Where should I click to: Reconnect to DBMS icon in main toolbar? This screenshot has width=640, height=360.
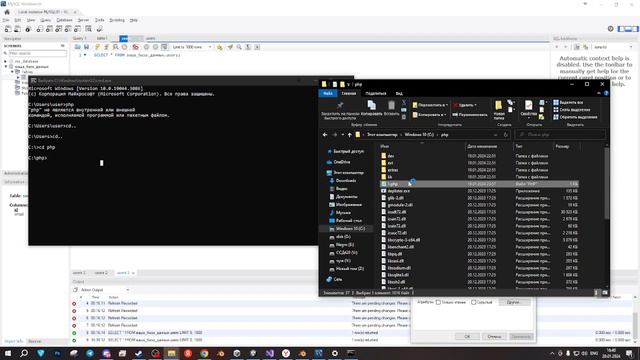(100, 29)
